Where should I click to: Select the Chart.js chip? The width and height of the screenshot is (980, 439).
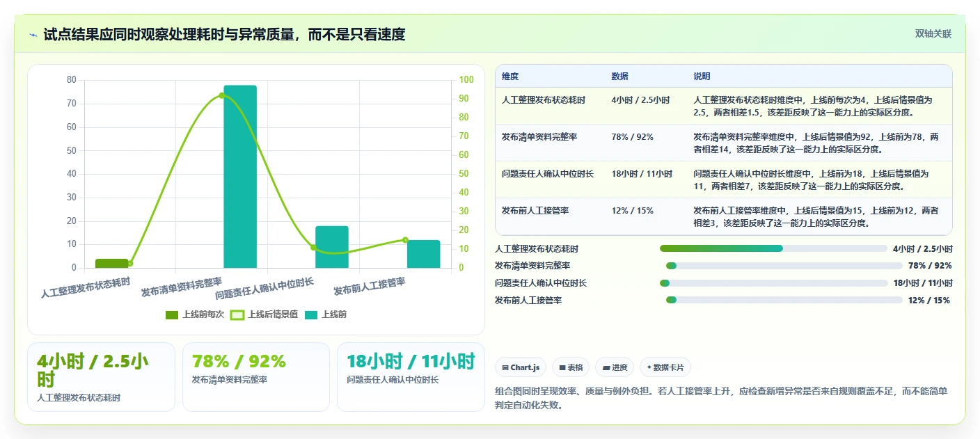(x=521, y=367)
